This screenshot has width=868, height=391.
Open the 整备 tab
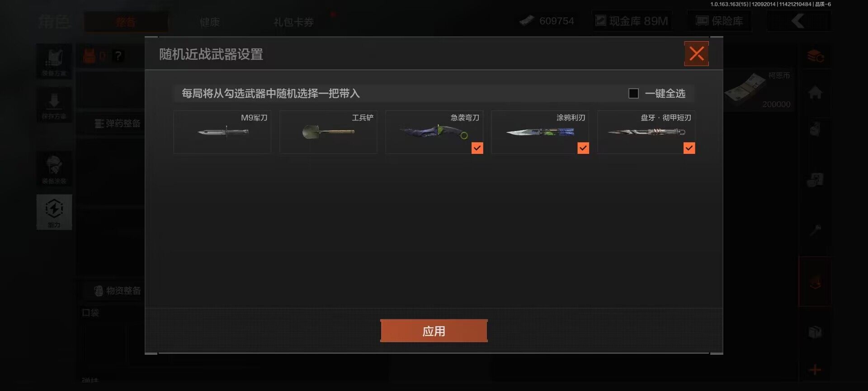[x=125, y=22]
